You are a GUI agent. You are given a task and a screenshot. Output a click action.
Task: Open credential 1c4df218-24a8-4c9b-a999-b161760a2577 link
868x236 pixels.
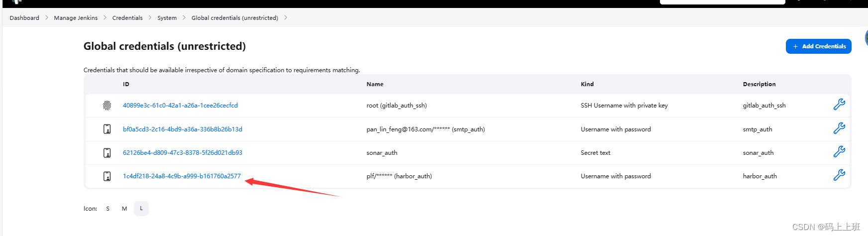pos(182,176)
